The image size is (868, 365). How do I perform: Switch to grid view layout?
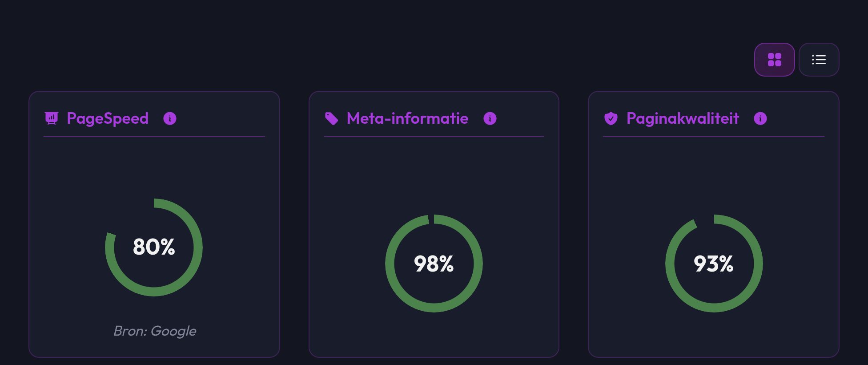(774, 60)
